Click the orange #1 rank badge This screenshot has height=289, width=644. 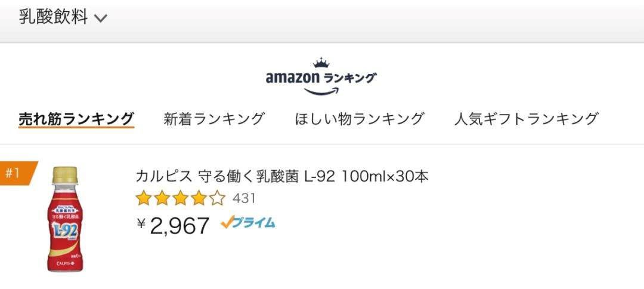pos(17,173)
